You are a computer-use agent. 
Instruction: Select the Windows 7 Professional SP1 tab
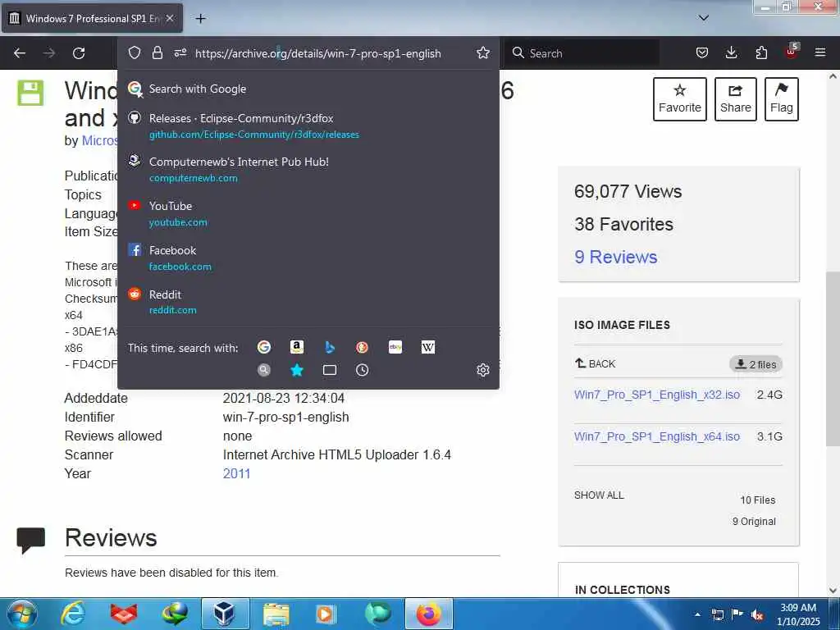coord(93,18)
